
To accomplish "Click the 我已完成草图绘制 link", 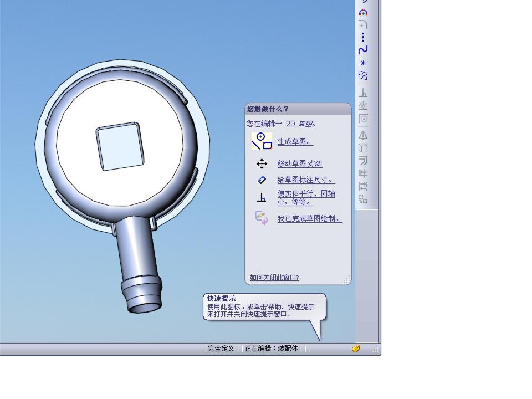I will coord(309,218).
